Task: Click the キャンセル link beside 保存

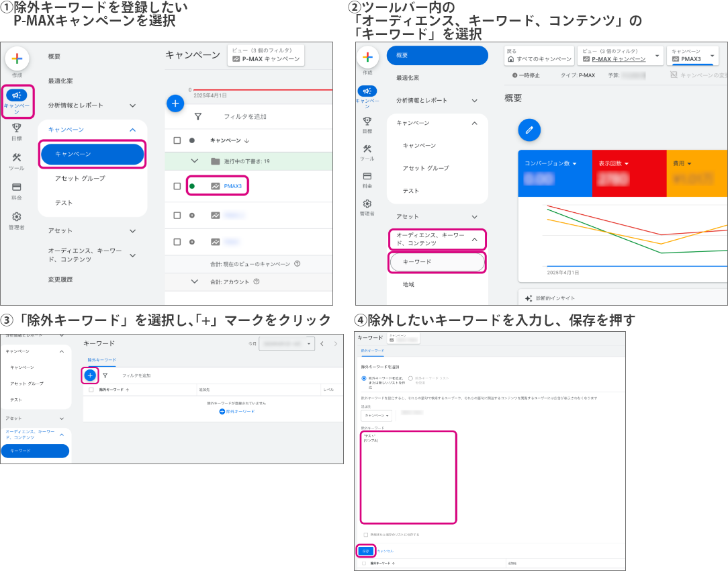Action: (385, 551)
